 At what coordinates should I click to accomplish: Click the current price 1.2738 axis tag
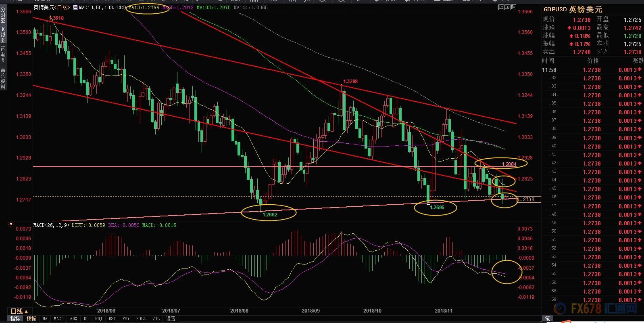[529, 199]
